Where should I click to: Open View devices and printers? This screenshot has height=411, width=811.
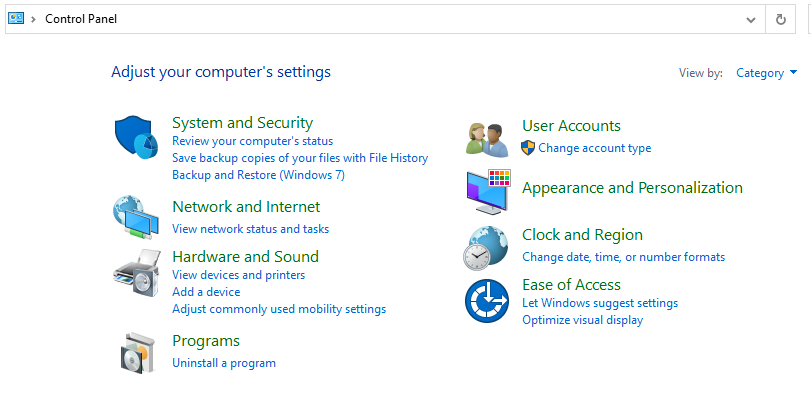tap(238, 275)
